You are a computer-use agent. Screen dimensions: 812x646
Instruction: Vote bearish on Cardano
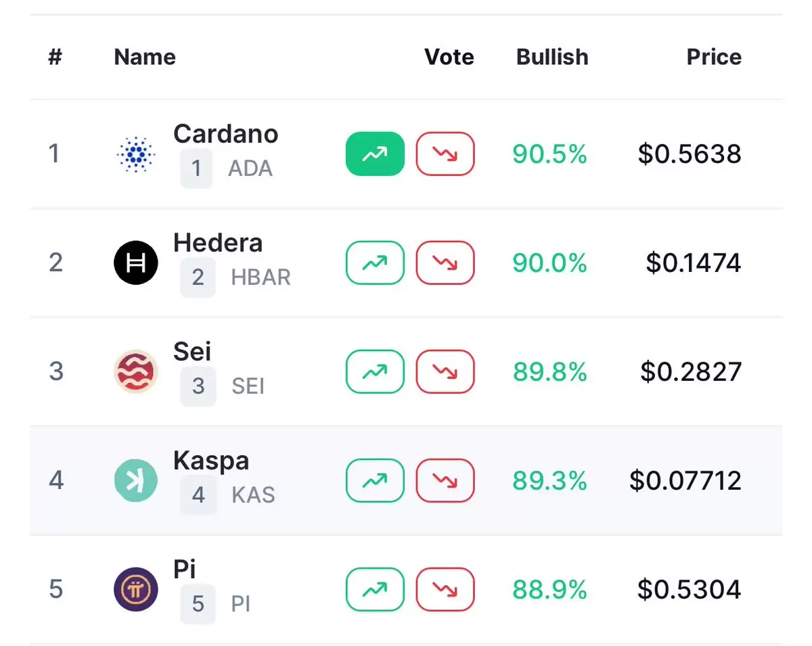point(445,154)
